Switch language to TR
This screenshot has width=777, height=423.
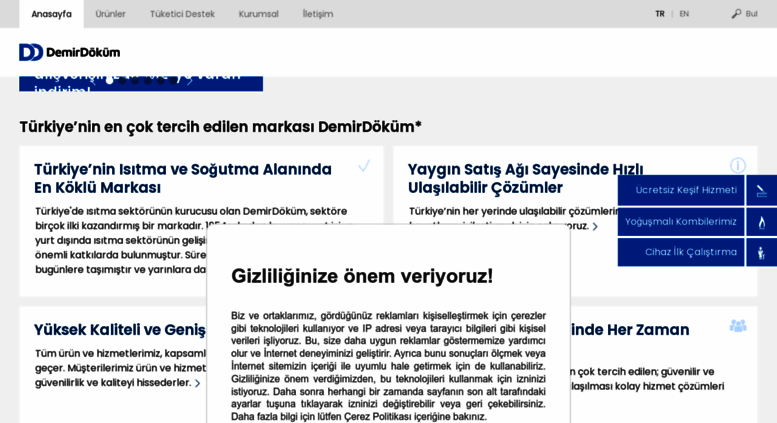point(660,14)
